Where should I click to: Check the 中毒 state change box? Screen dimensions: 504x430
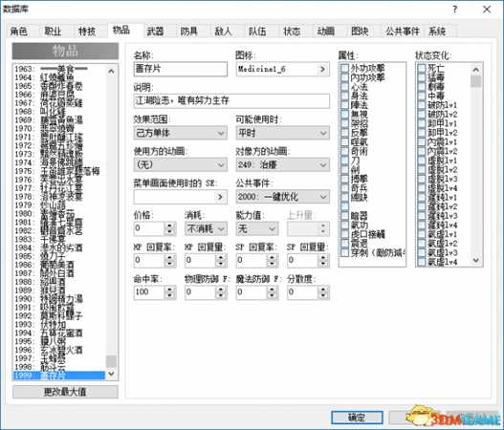[422, 96]
